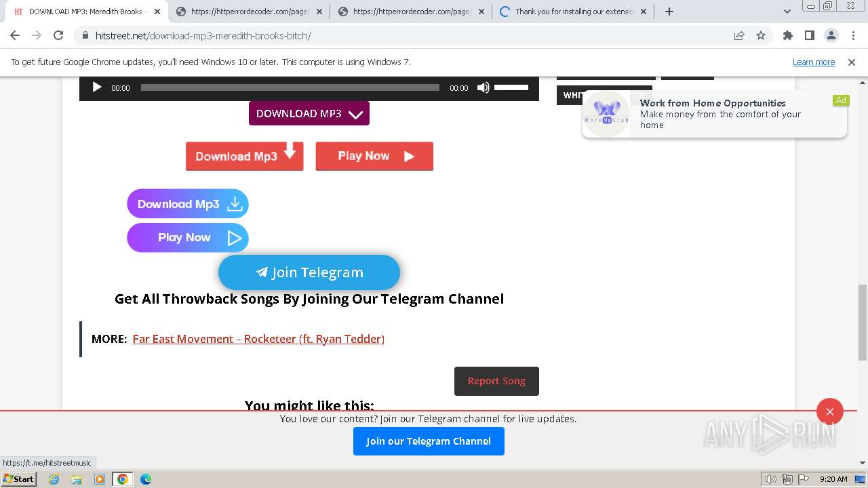Share this page icon
Screen dimensions: 868x488
pyautogui.click(x=739, y=36)
